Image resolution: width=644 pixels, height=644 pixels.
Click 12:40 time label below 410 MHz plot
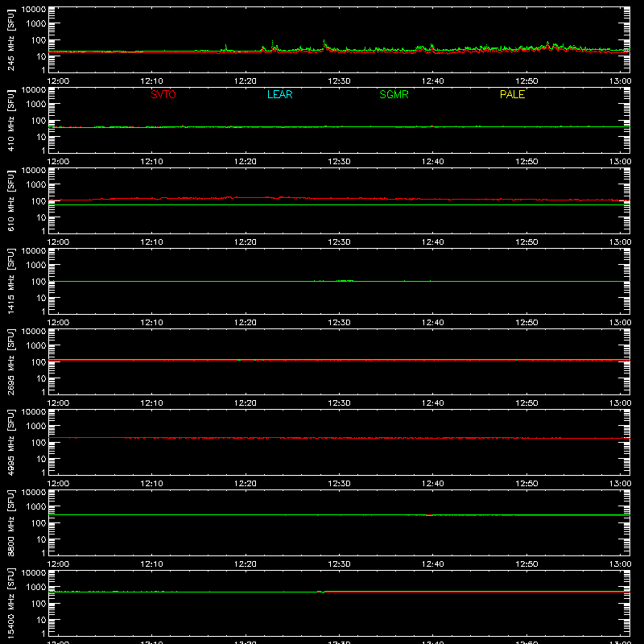click(433, 162)
